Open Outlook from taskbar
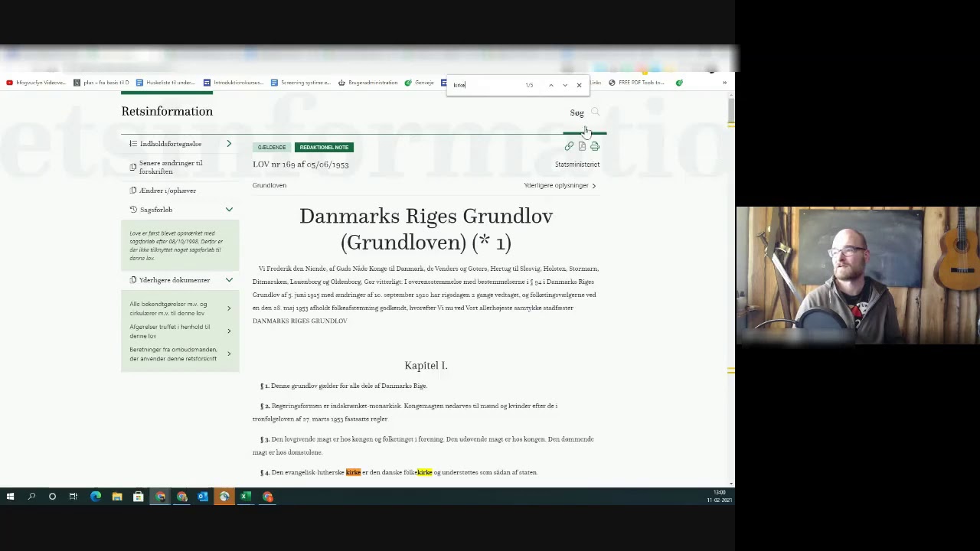This screenshot has width=980, height=551. (203, 497)
